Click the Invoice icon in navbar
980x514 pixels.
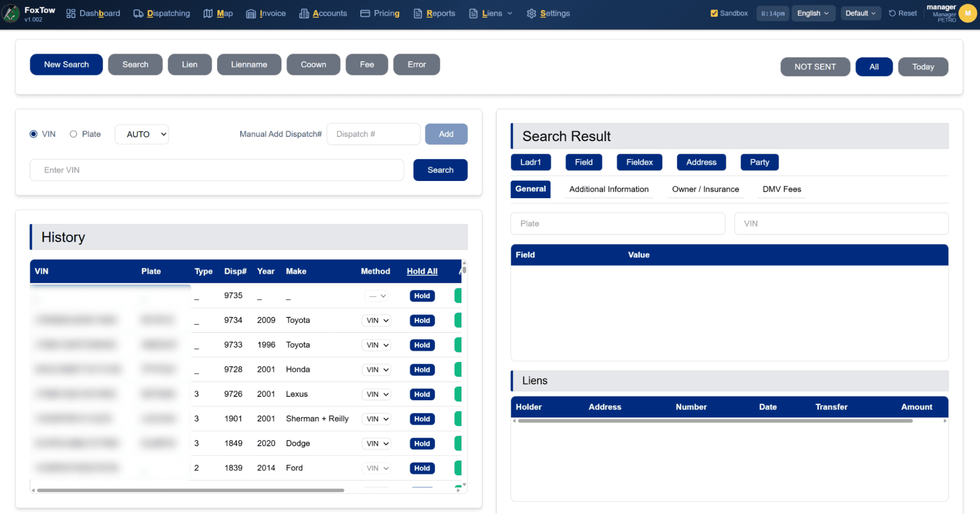pyautogui.click(x=251, y=14)
